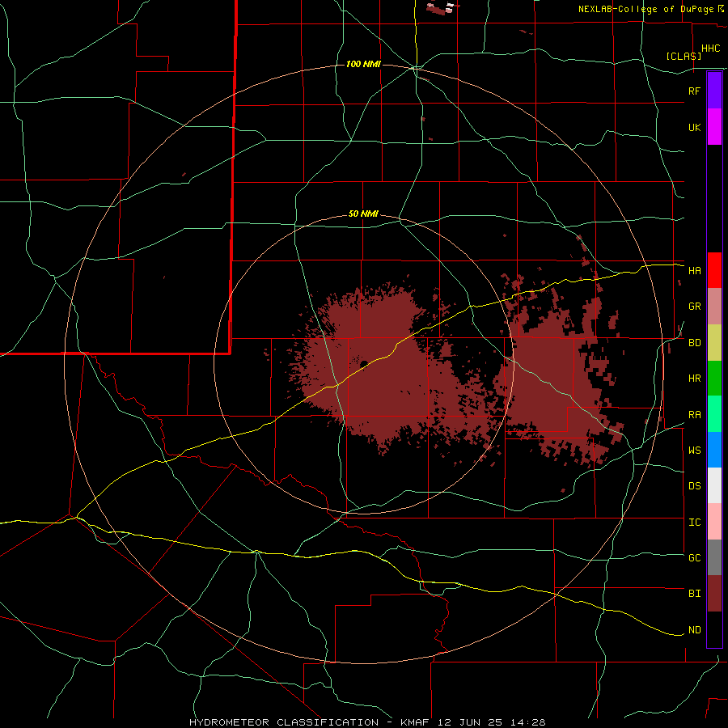Click the DS white legend swatch
The width and height of the screenshot is (728, 728).
pyautogui.click(x=714, y=485)
